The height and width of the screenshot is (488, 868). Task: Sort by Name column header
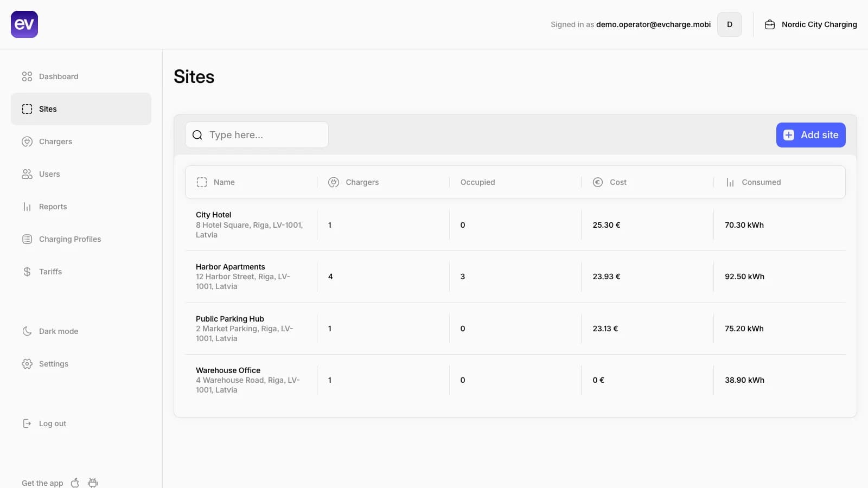click(x=224, y=182)
